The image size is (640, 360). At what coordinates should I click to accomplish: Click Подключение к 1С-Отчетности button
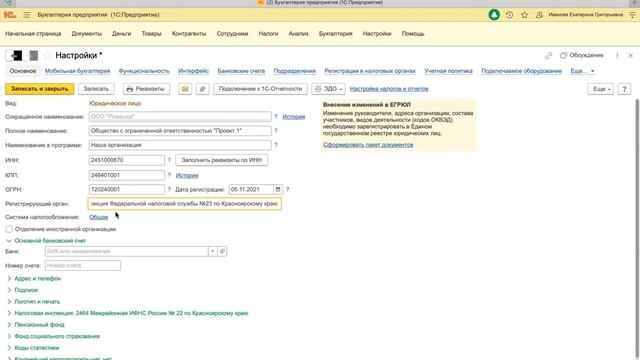(260, 89)
